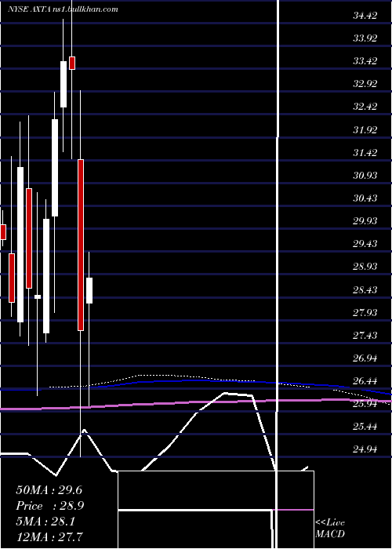Click the 33.92 price axis label
This screenshot has height=549, width=392.
click(x=365, y=38)
